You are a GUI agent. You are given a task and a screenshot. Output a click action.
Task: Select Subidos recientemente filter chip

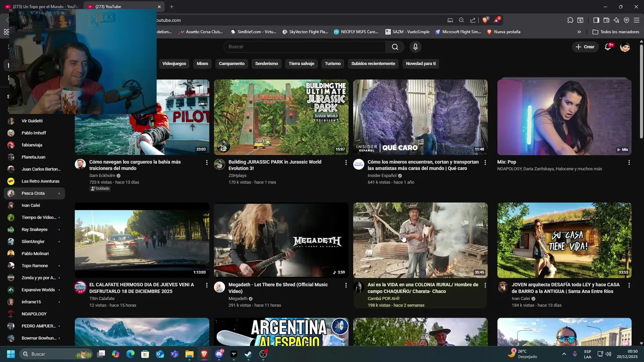click(x=373, y=64)
